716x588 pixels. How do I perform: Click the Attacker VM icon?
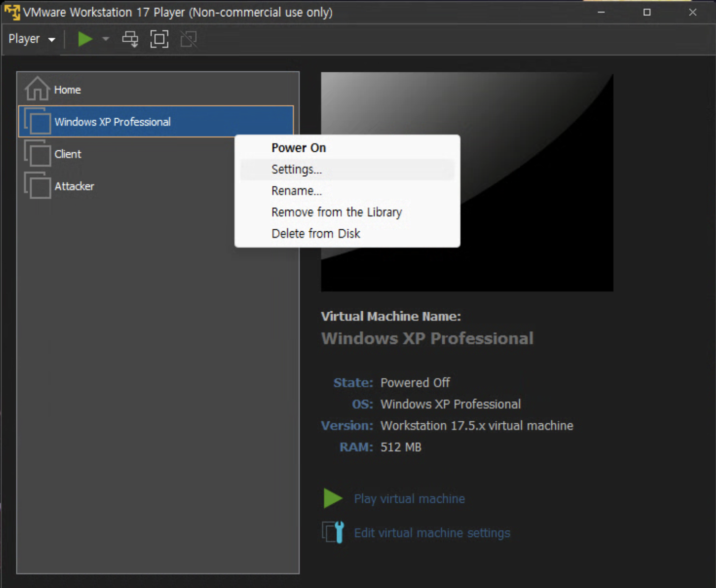tap(37, 185)
